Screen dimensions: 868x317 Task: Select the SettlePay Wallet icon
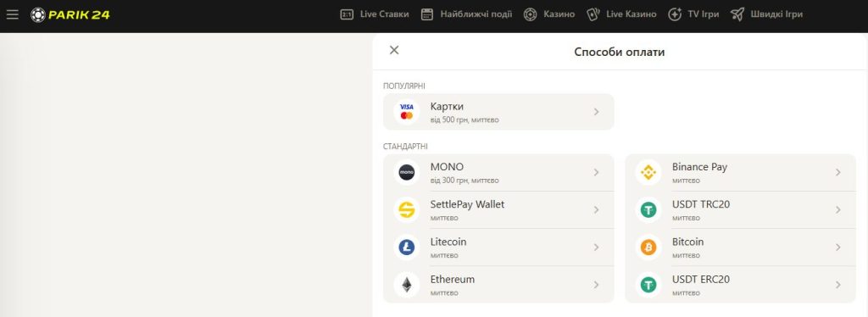(406, 210)
